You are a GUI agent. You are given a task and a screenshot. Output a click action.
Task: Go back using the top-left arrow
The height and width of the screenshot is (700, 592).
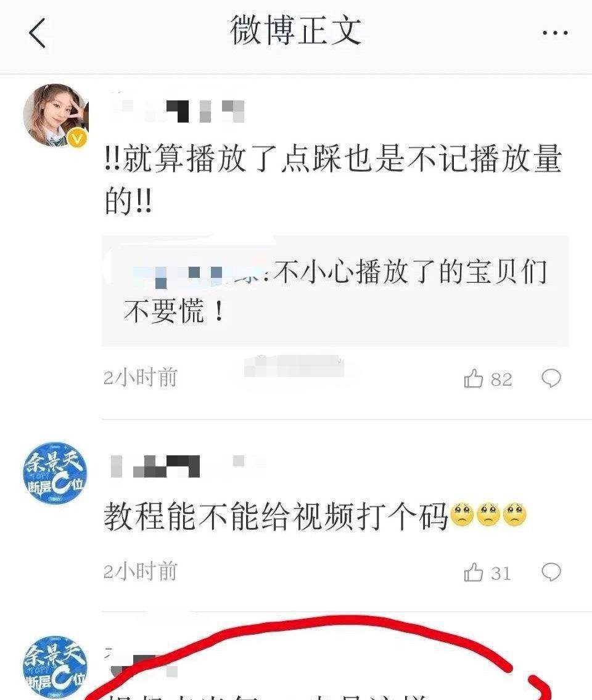[37, 33]
